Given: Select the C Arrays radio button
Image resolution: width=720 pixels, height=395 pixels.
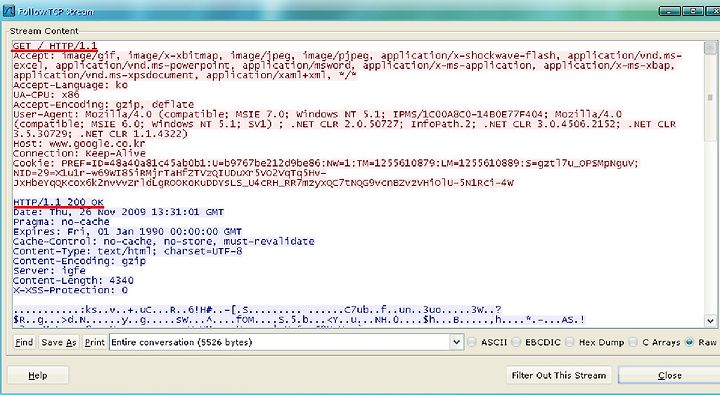Looking at the screenshot, I should tap(633, 342).
